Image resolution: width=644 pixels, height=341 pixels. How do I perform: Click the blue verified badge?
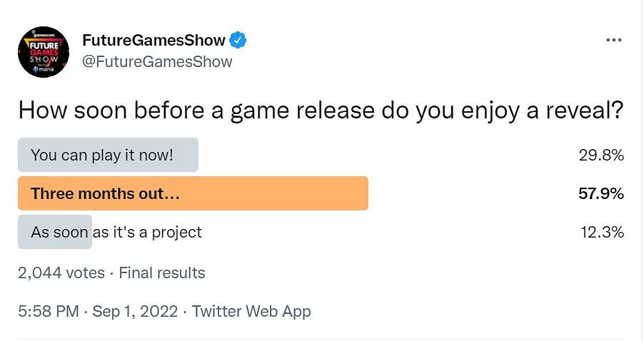click(x=238, y=40)
